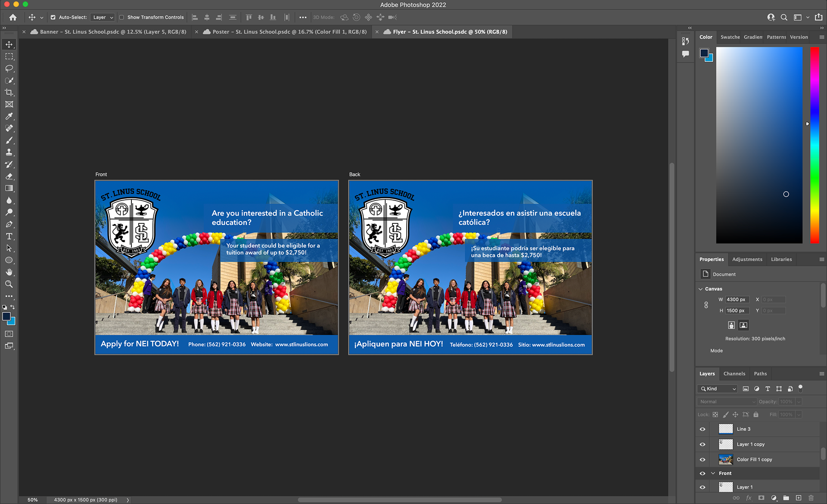Select the Dodge tool

coord(9,212)
